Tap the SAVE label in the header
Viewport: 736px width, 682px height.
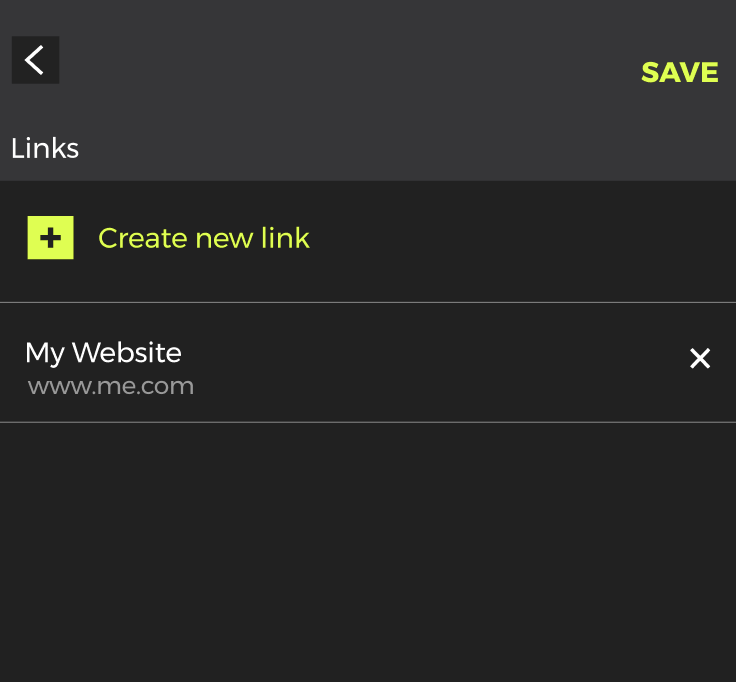pyautogui.click(x=680, y=72)
